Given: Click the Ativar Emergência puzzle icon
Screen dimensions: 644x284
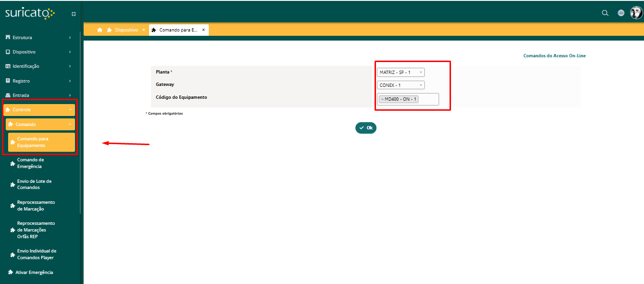Looking at the screenshot, I should pyautogui.click(x=11, y=273).
